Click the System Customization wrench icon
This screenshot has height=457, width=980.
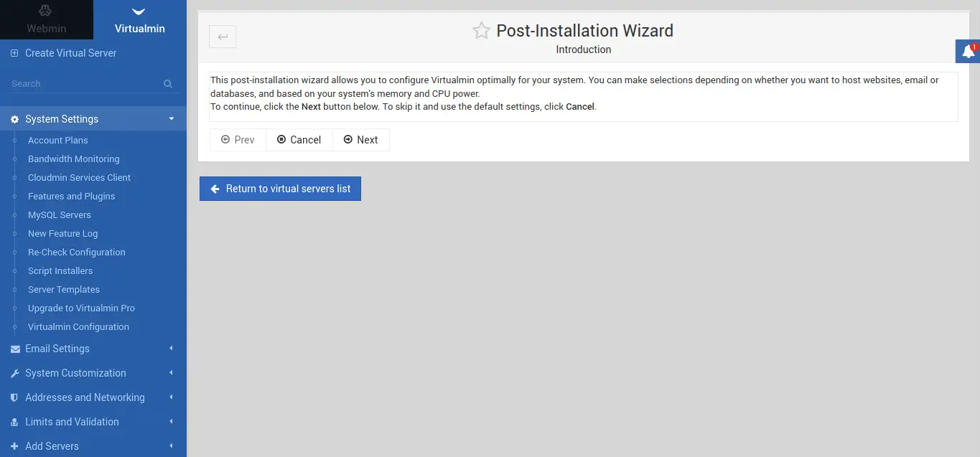click(x=14, y=374)
